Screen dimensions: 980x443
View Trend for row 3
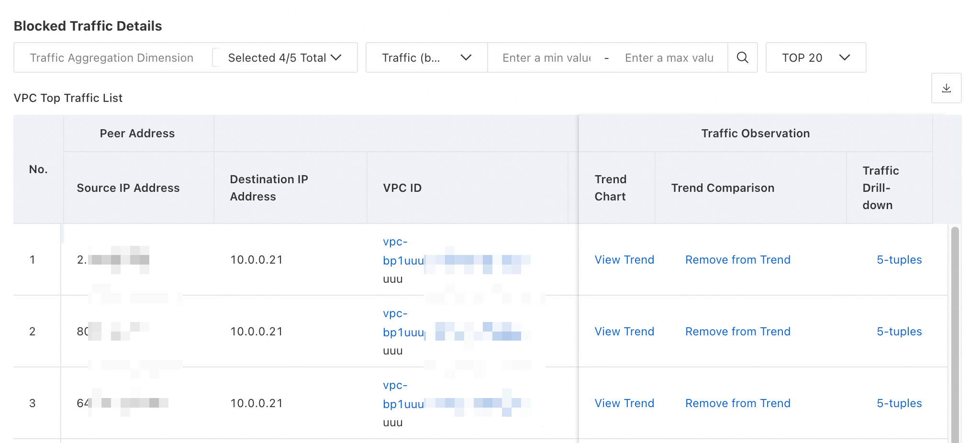point(624,403)
